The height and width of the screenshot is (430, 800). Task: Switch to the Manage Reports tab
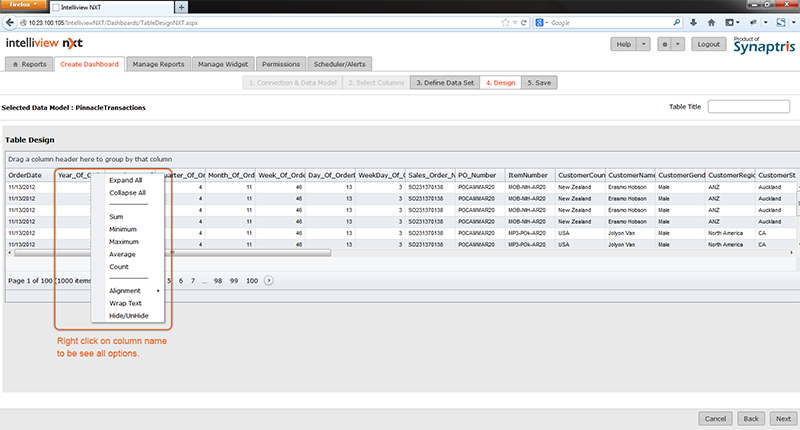click(158, 64)
